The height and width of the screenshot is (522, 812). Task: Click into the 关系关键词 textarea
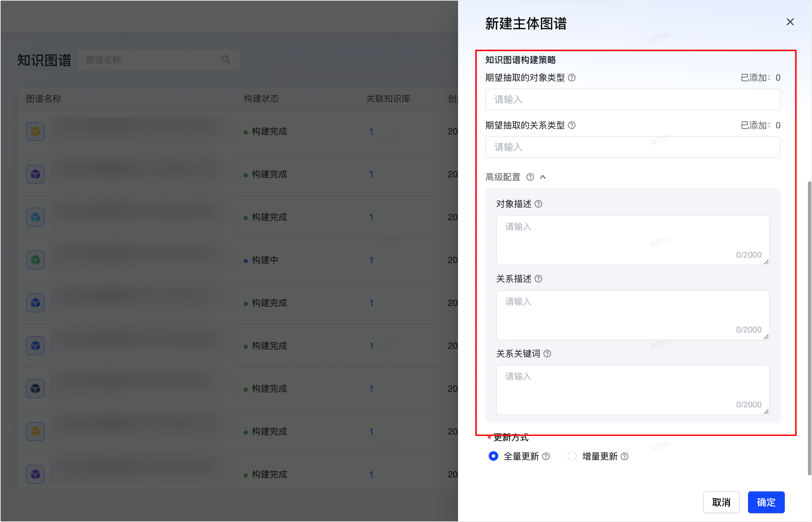click(633, 390)
